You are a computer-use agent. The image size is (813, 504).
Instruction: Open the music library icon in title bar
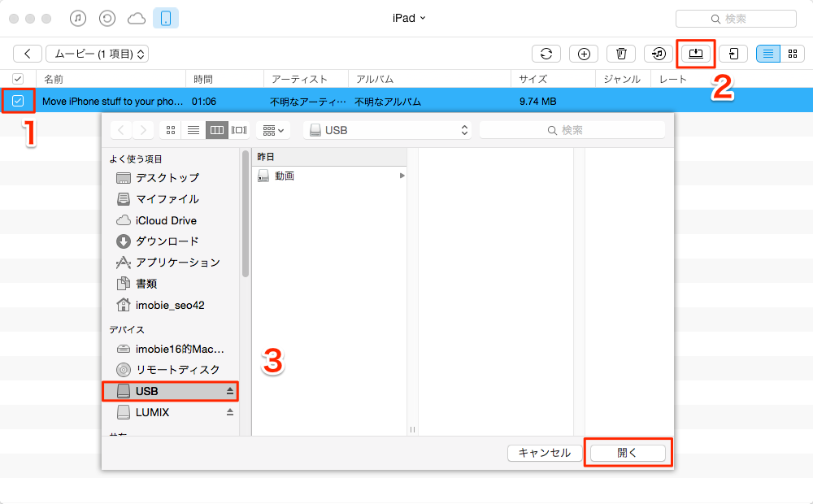[78, 19]
